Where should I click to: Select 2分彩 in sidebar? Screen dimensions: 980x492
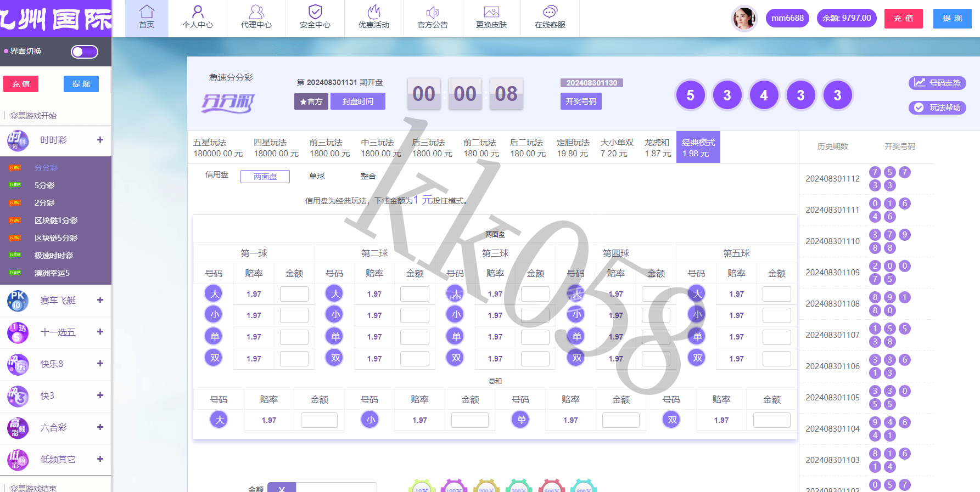[x=44, y=203]
